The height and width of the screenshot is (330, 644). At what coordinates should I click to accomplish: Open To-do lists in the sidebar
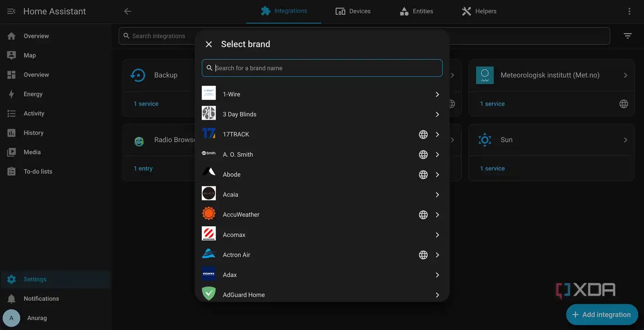point(56,171)
